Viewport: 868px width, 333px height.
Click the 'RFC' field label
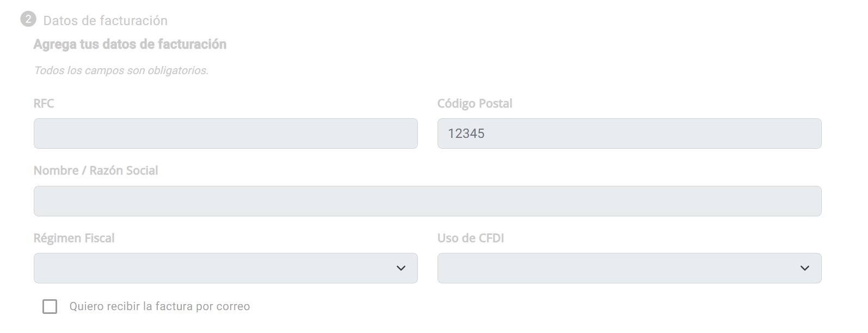(44, 104)
